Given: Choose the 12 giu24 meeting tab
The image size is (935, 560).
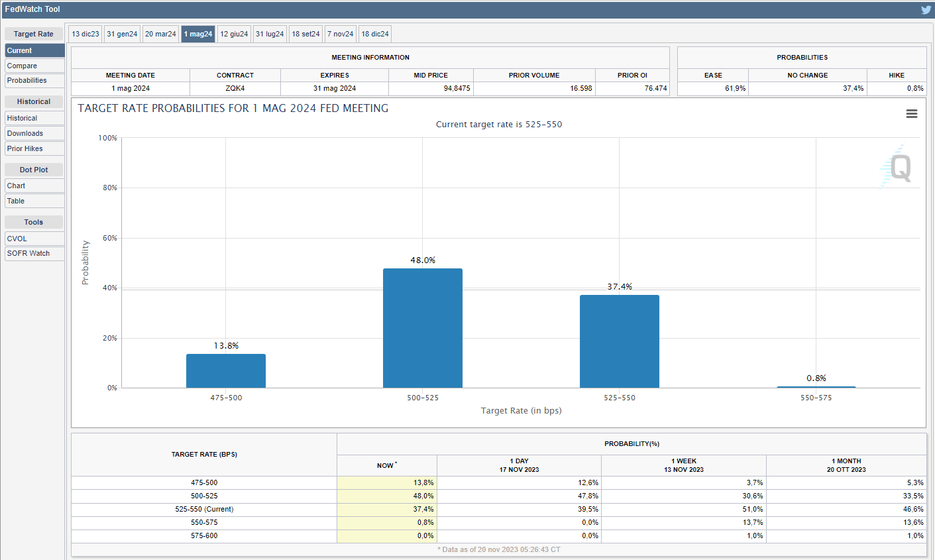Looking at the screenshot, I should point(234,34).
